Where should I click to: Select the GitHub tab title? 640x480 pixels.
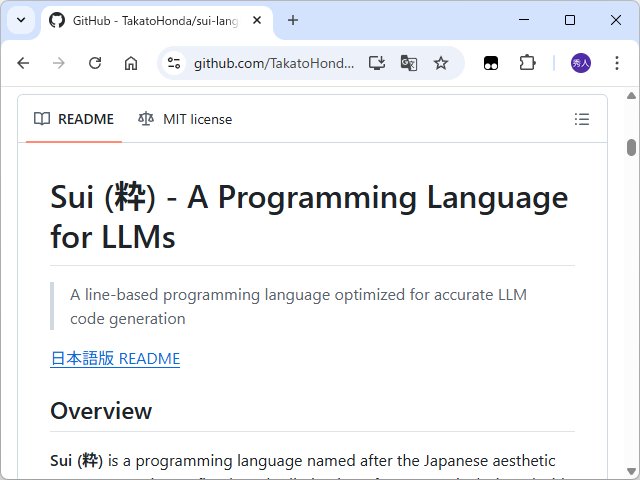pos(156,20)
